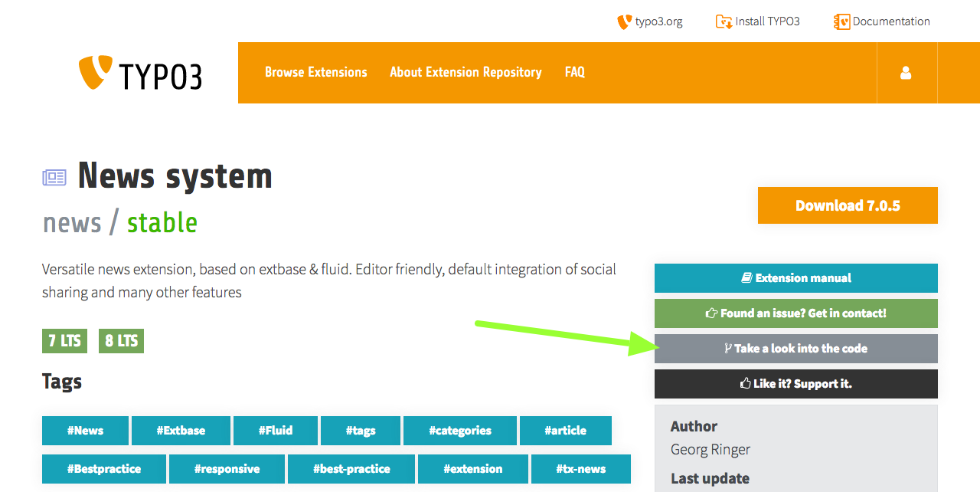Click the Author label
Image resolution: width=980 pixels, height=492 pixels.
pos(694,427)
